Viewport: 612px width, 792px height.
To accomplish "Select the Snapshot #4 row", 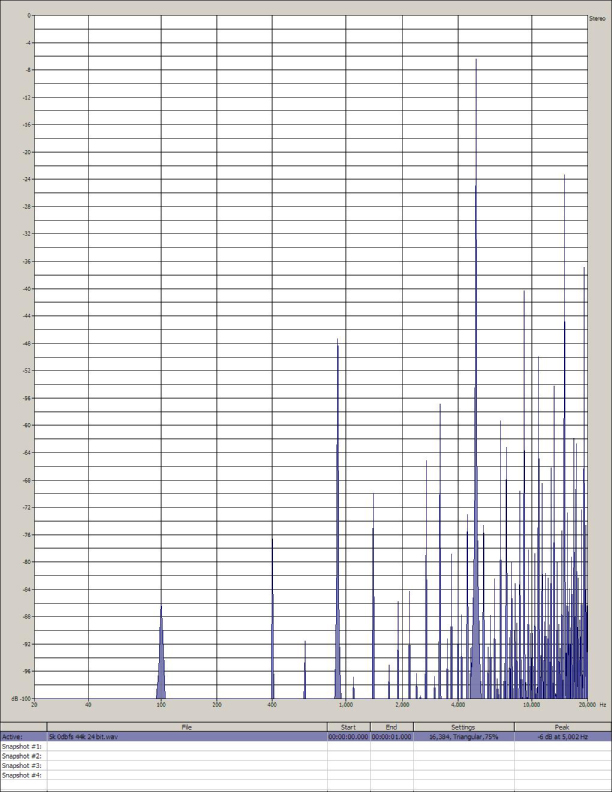I will (x=305, y=775).
